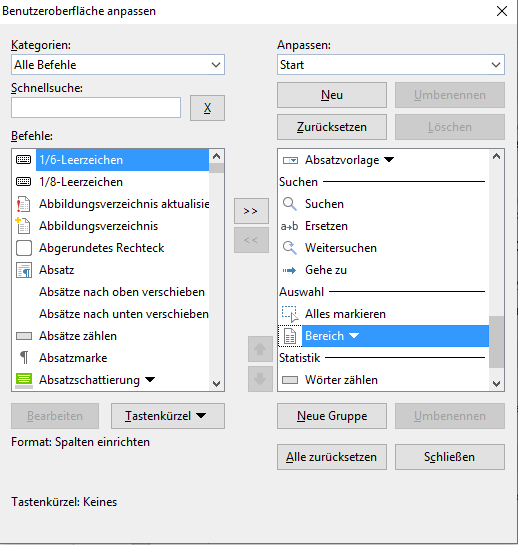The width and height of the screenshot is (518, 545).
Task: Click the Neue Gruppe button
Action: tap(332, 416)
